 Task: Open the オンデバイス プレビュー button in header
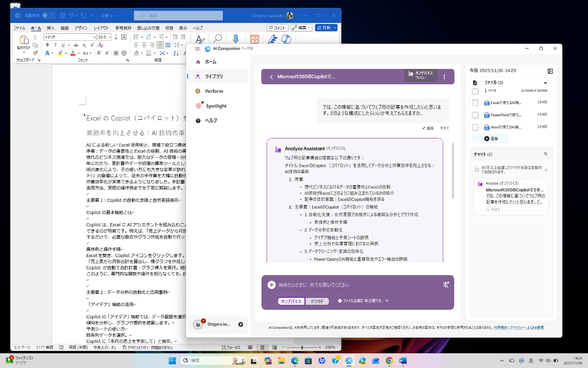tap(420, 75)
